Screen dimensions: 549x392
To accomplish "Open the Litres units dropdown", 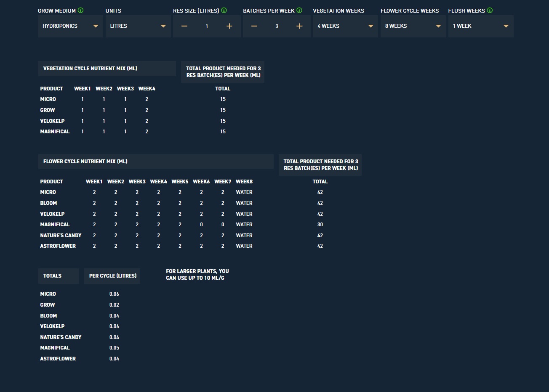I will (x=138, y=26).
